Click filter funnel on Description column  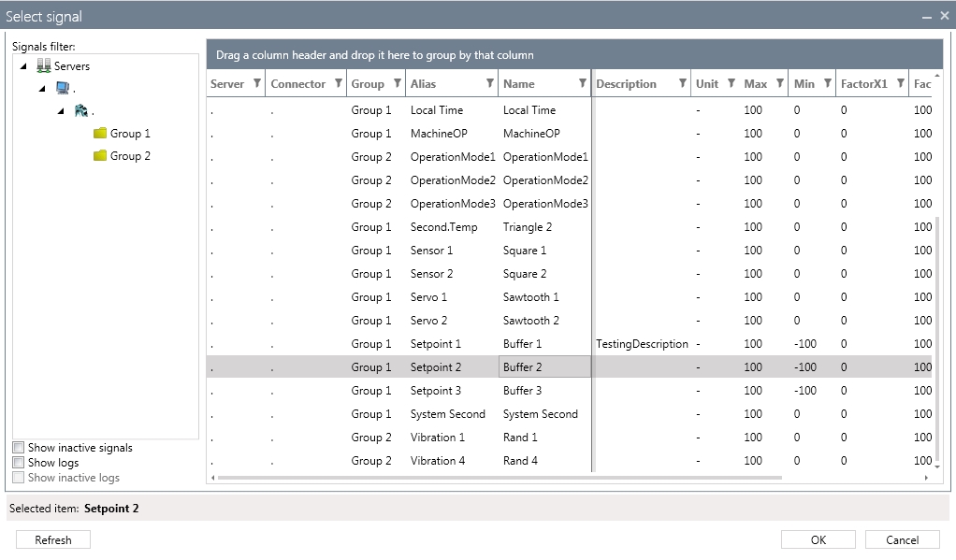(x=683, y=83)
